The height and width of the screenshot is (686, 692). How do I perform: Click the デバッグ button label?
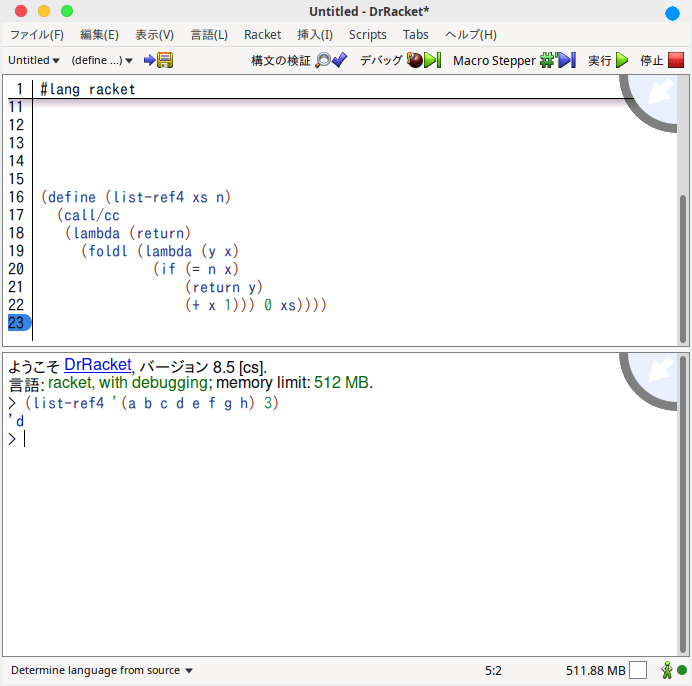pyautogui.click(x=381, y=60)
